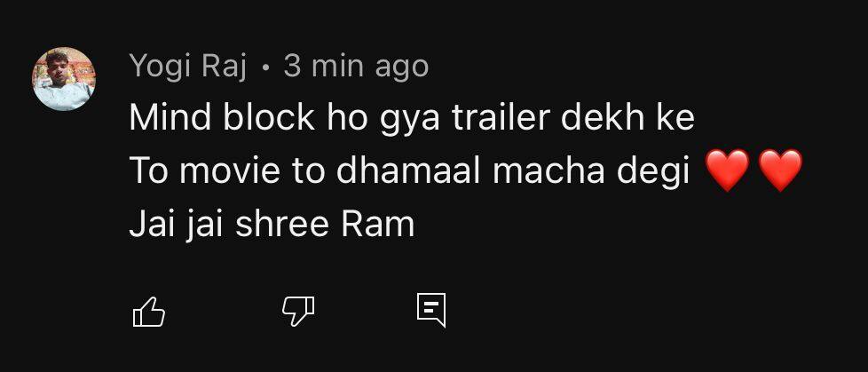Click the second red heart emoji
This screenshot has height=372, width=868.
(x=780, y=170)
